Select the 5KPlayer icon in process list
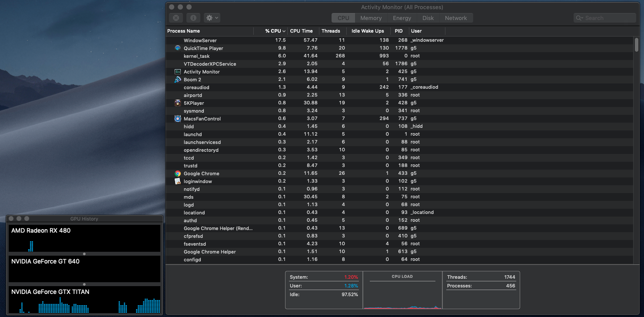 pos(178,103)
